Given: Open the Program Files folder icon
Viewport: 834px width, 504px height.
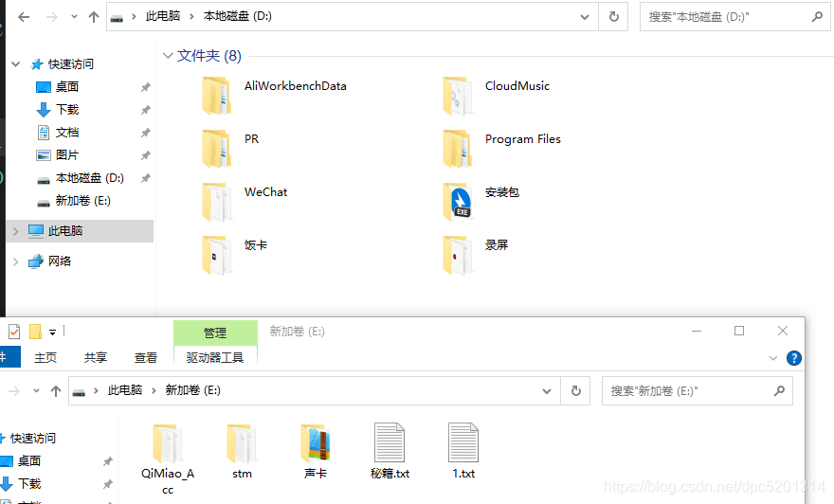Looking at the screenshot, I should tap(458, 149).
